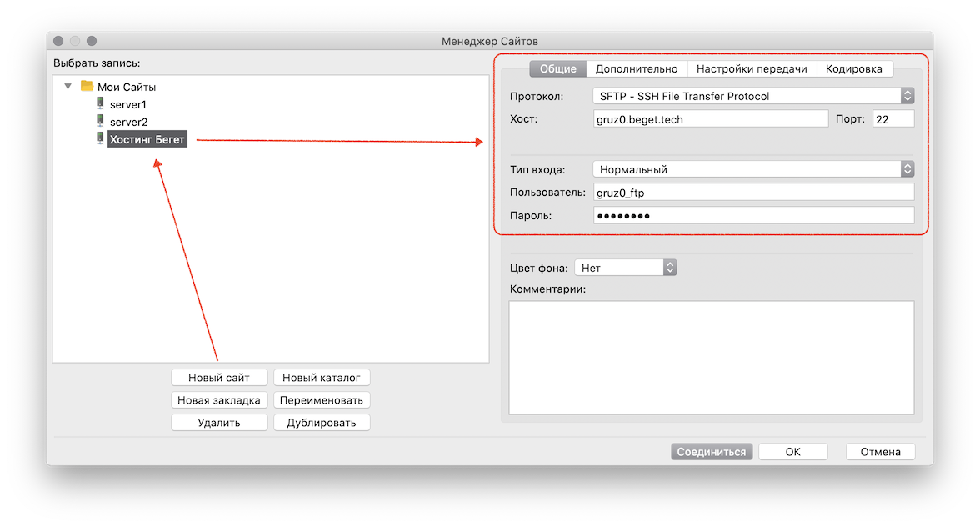This screenshot has height=527, width=980.
Task: Open the Тип входа dropdown
Action: [x=753, y=169]
